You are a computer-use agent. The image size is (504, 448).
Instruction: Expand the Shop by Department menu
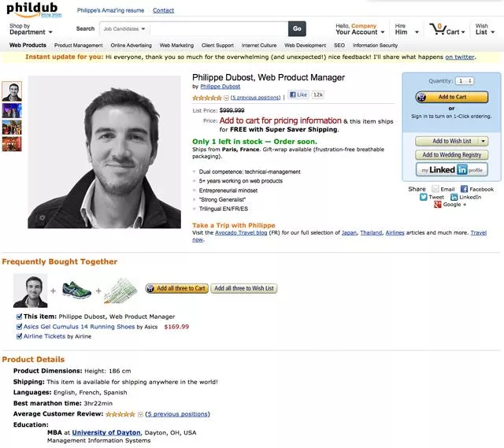tap(31, 29)
